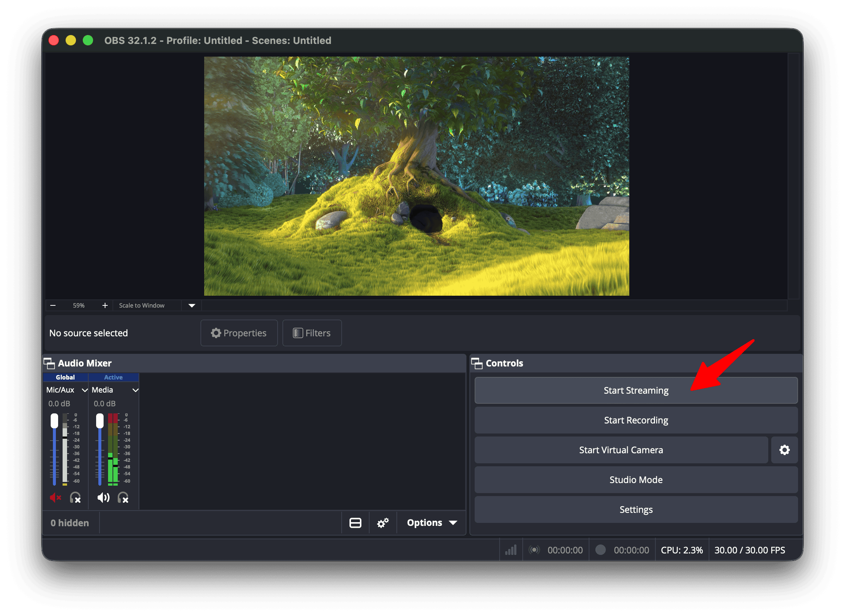Open the Audio Mixer Options menu
Screen dimensions: 845x616
pos(432,523)
